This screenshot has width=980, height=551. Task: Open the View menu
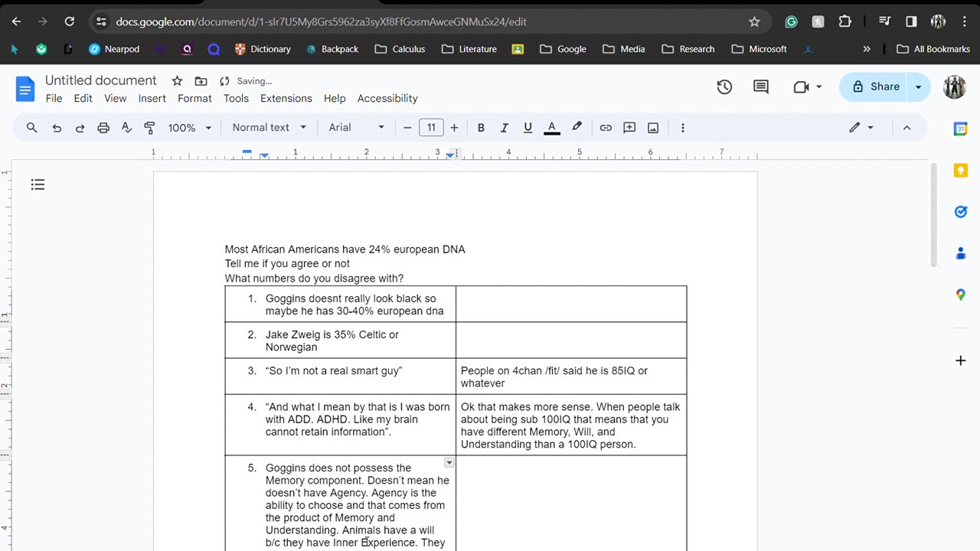pyautogui.click(x=116, y=98)
